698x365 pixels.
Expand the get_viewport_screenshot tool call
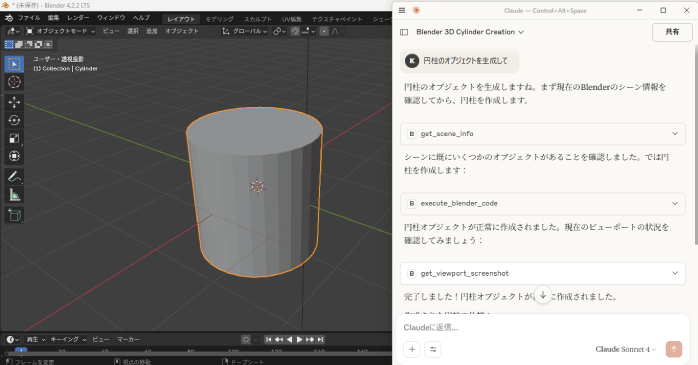[543, 273]
